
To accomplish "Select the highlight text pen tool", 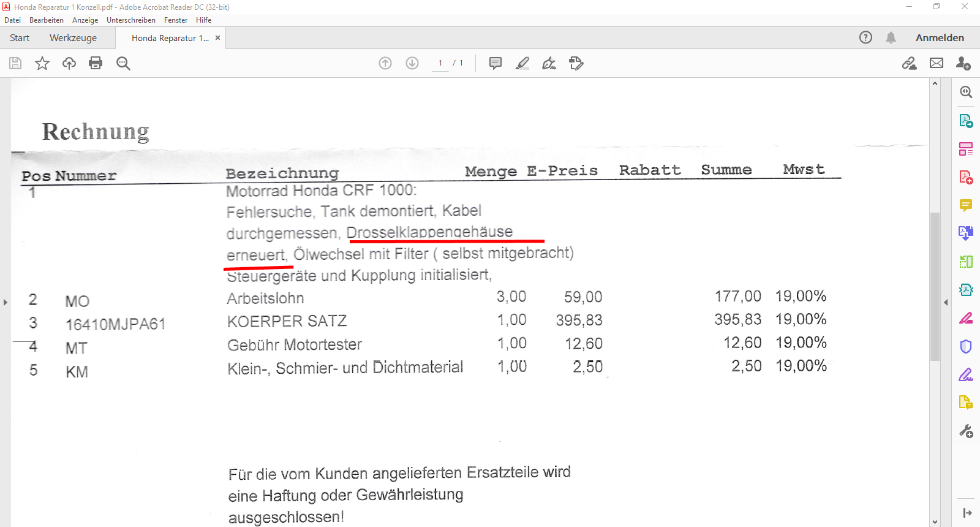I will pyautogui.click(x=522, y=63).
